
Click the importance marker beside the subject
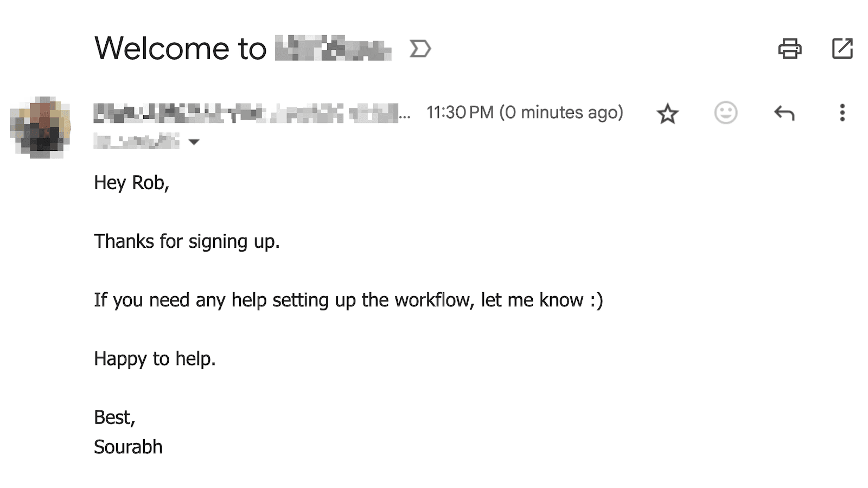click(420, 49)
